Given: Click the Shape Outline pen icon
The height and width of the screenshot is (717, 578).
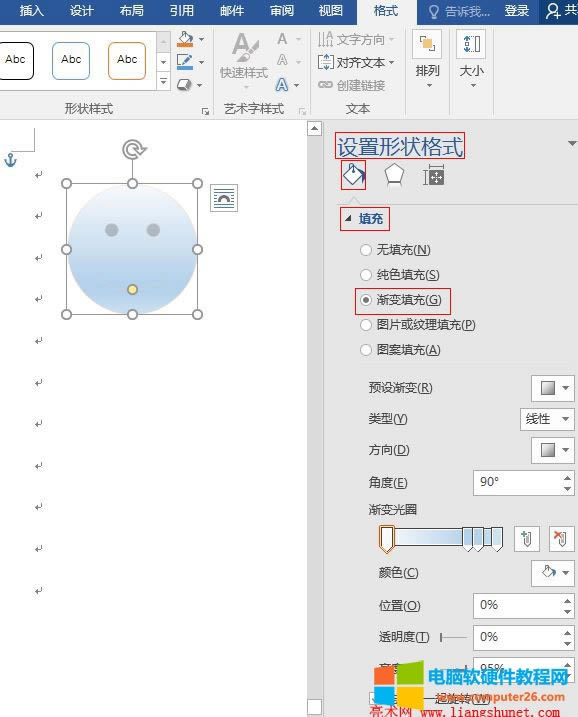Looking at the screenshot, I should click(185, 62).
